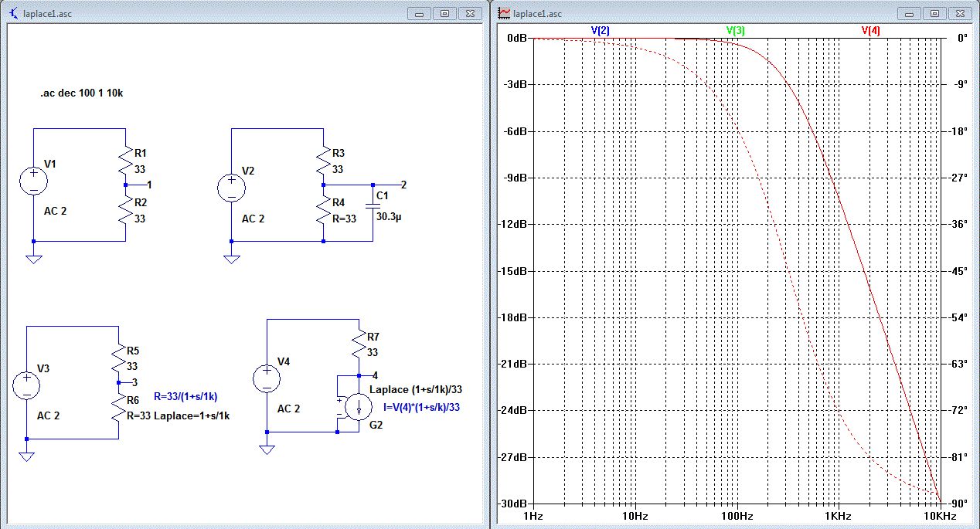Click the waveform window title icon
This screenshot has width=980, height=529.
point(504,13)
